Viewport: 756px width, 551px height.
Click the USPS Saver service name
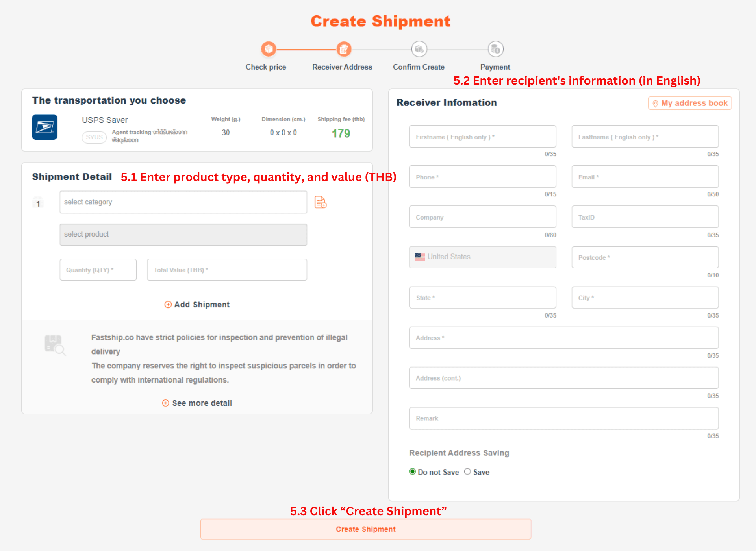[105, 120]
